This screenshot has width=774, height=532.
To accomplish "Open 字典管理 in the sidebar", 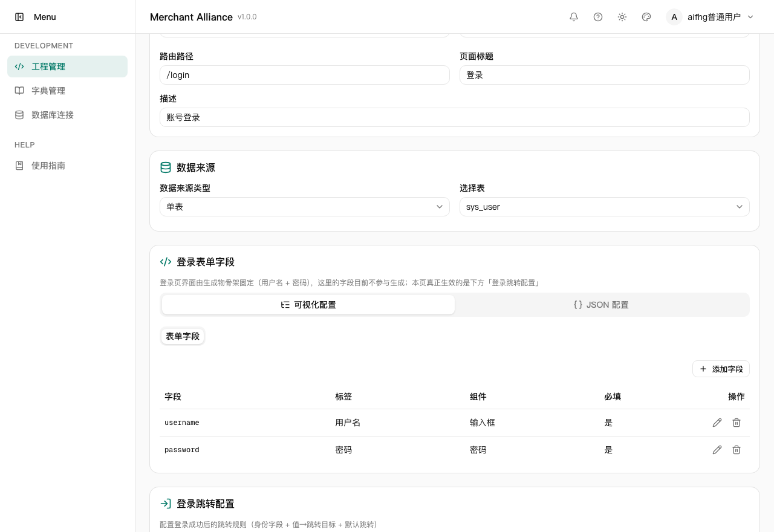I will [67, 91].
